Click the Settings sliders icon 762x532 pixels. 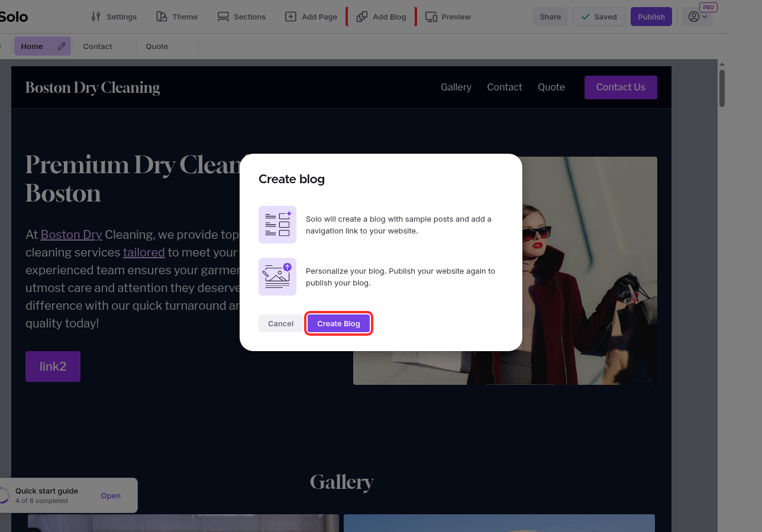click(x=96, y=17)
